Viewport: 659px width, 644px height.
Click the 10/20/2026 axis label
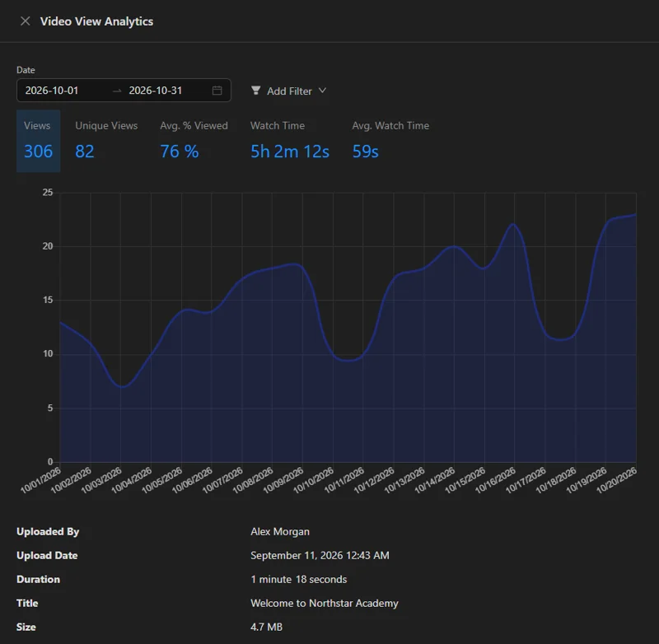coord(617,480)
